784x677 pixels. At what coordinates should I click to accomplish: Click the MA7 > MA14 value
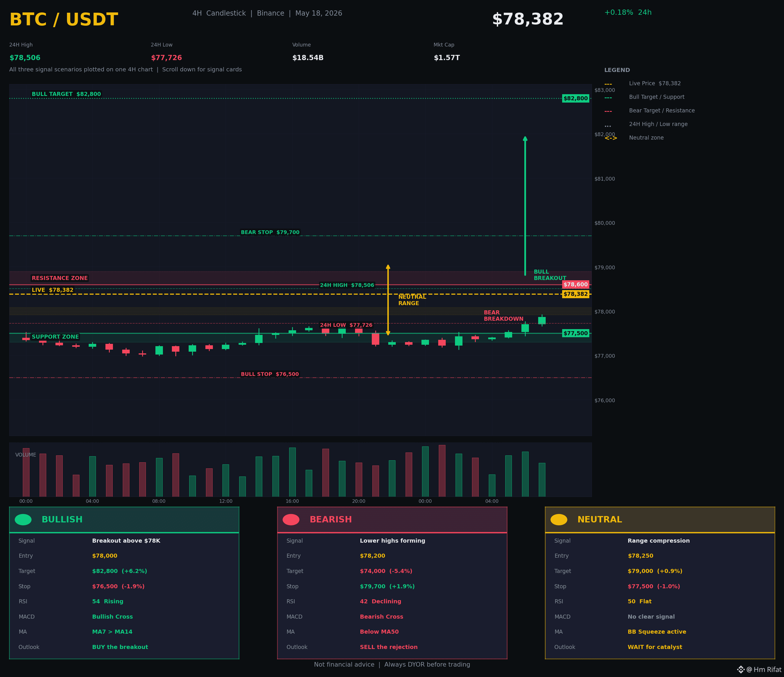pyautogui.click(x=112, y=632)
